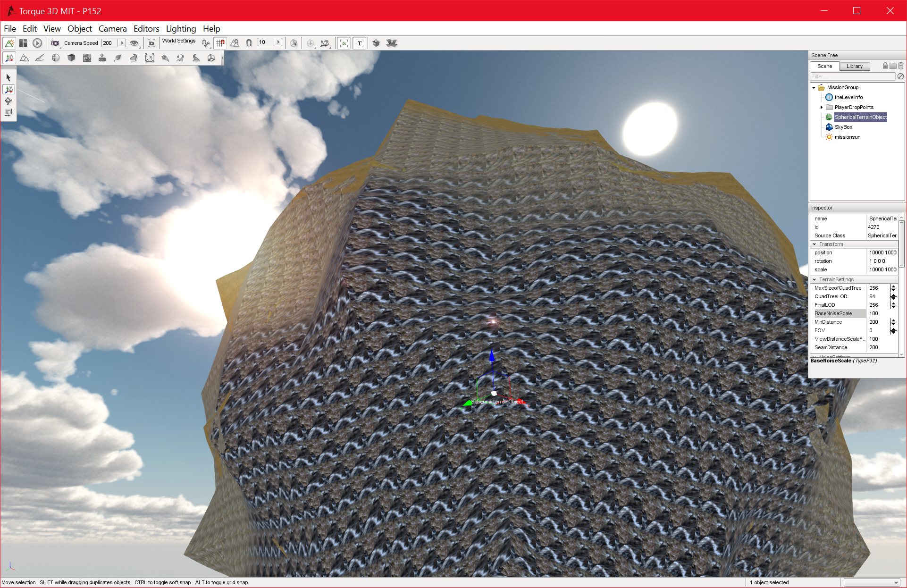This screenshot has width=907, height=588.
Task: Collapse the TerrainSettings inspector section
Action: [815, 280]
